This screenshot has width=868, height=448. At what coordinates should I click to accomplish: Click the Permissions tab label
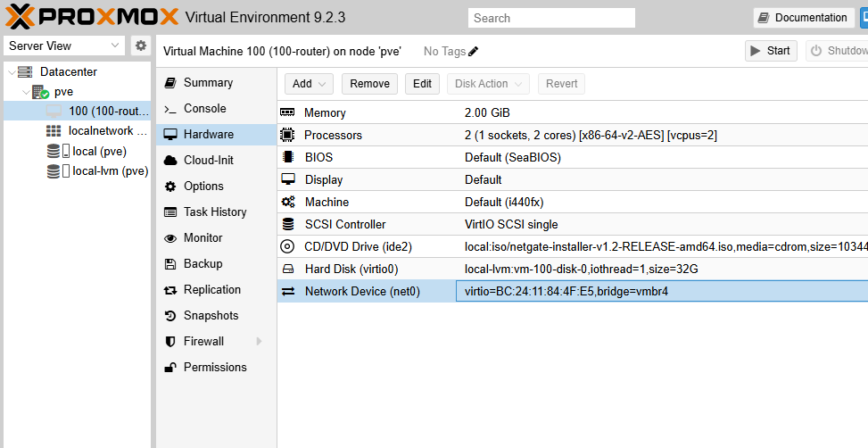click(x=215, y=367)
